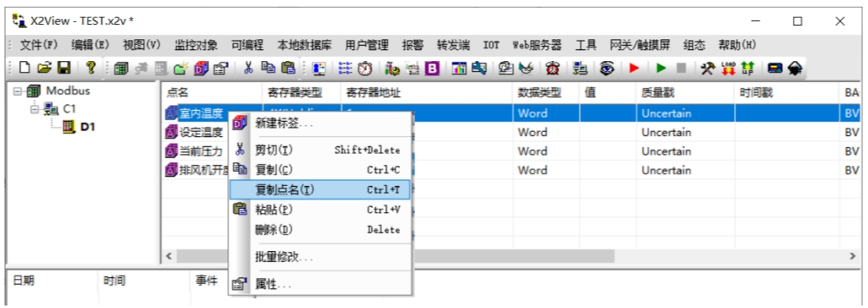Click the hammer and wrench tools icon
Viewport: 868px width, 308px height.
(708, 68)
